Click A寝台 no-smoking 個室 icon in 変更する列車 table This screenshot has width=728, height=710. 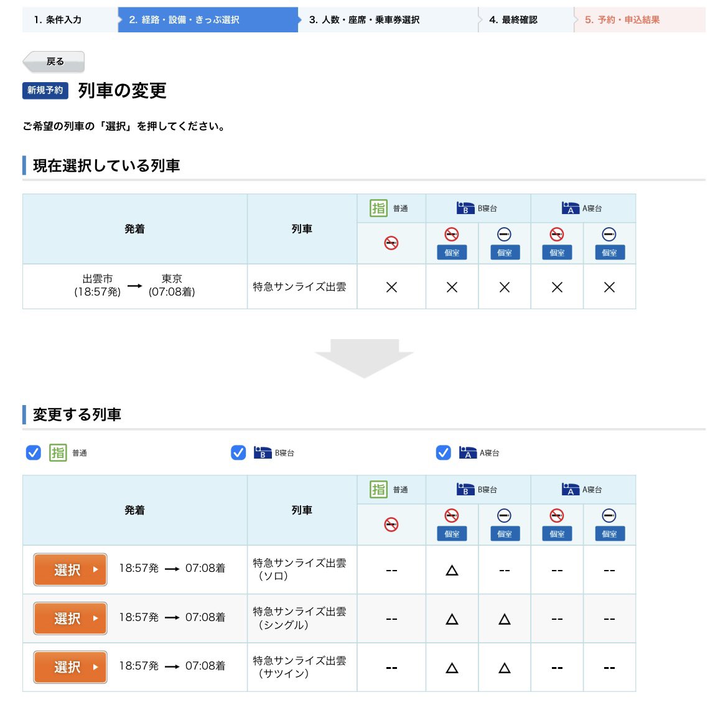coord(557,525)
